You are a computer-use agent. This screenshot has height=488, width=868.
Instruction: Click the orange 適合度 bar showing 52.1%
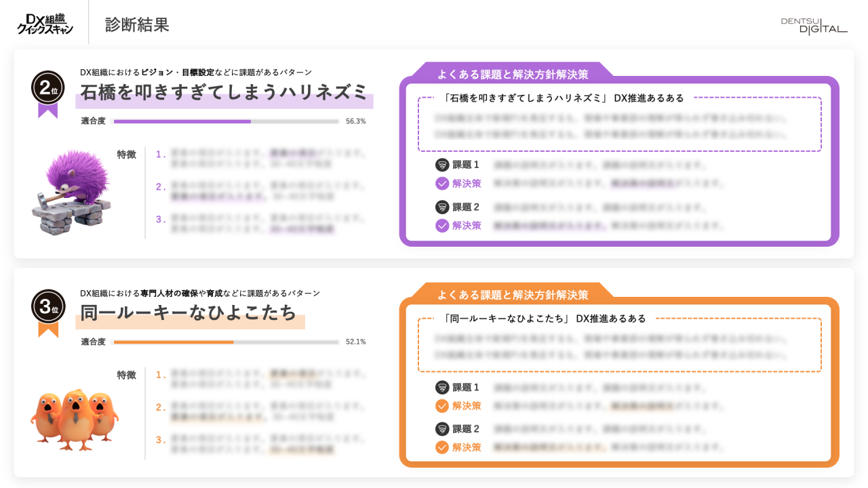226,342
